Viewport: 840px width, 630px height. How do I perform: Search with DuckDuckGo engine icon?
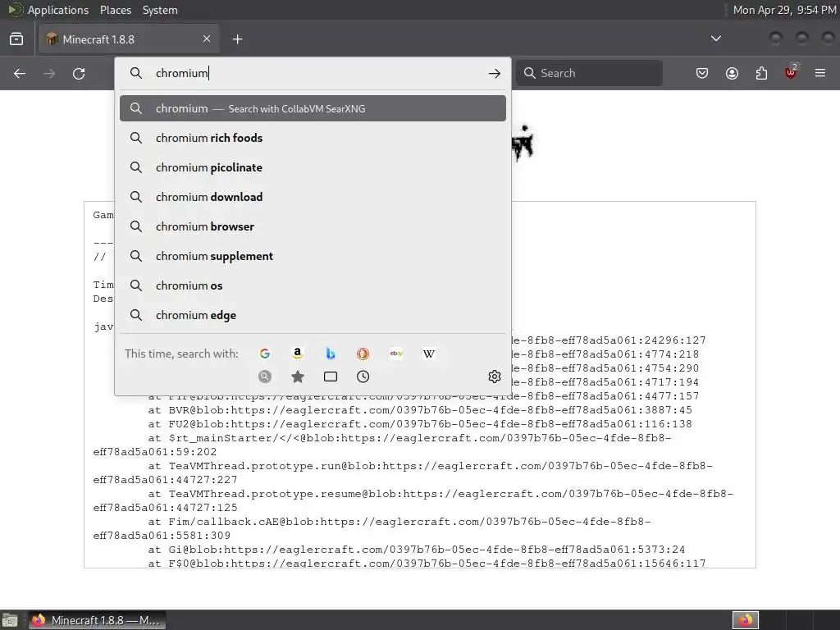363,354
